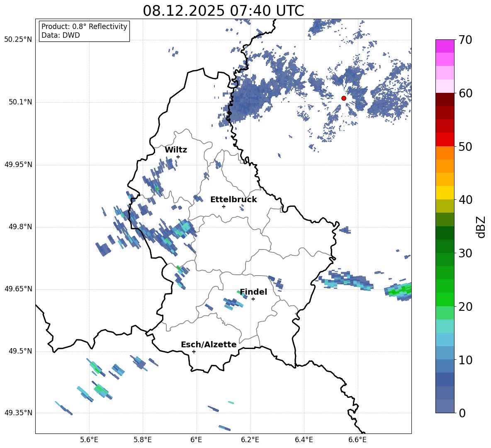The width and height of the screenshot is (491, 448).
Task: Click the Ettelbruck city label
Action: 233,200
